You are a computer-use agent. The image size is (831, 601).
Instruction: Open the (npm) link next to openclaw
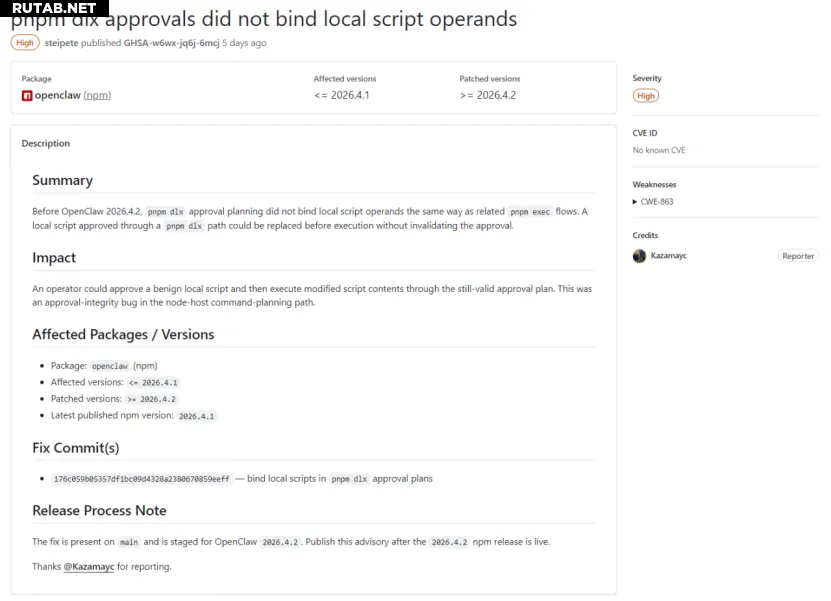pos(97,96)
